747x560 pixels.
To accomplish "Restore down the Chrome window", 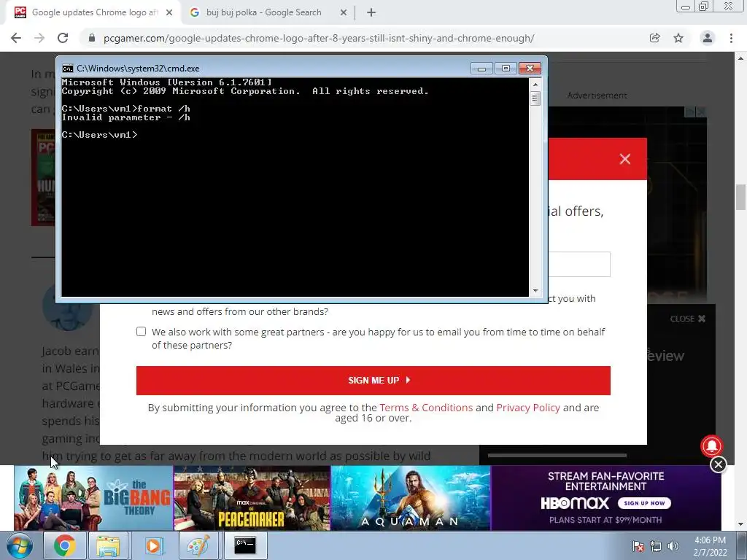I will [x=703, y=7].
